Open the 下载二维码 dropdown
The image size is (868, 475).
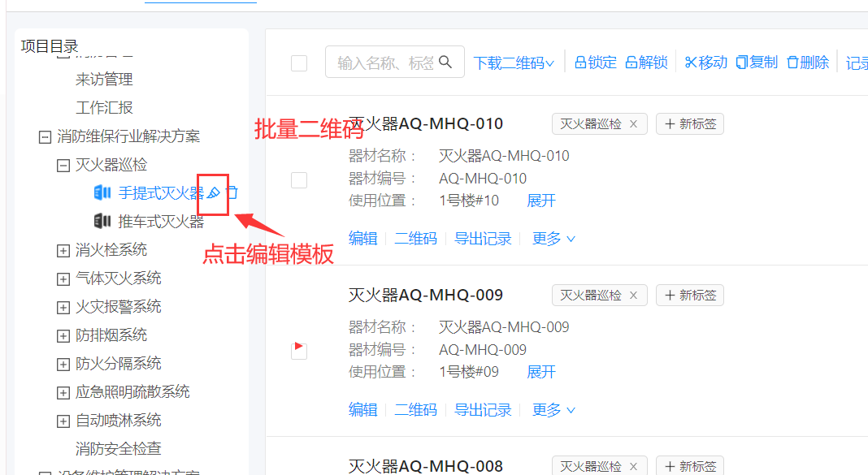tap(514, 63)
